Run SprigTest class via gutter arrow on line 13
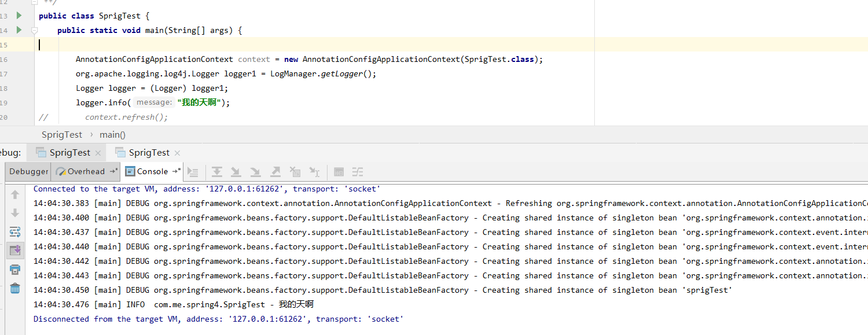This screenshot has width=868, height=335. tap(19, 16)
